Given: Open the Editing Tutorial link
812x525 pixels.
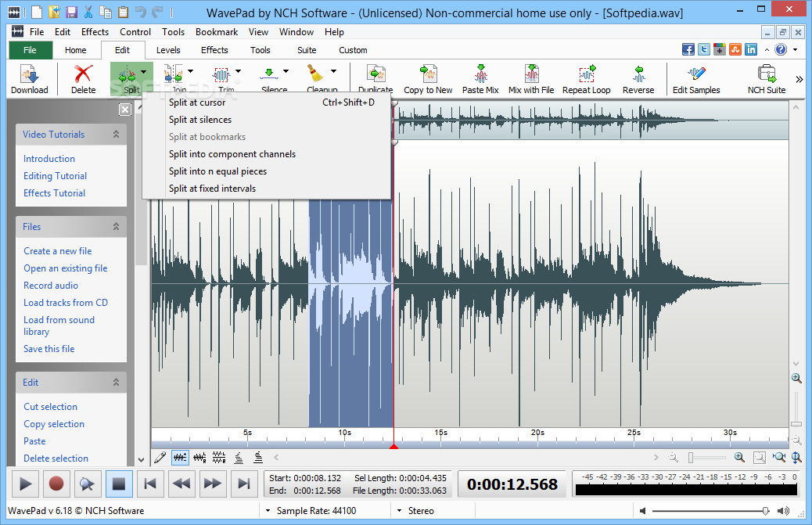Looking at the screenshot, I should (55, 176).
